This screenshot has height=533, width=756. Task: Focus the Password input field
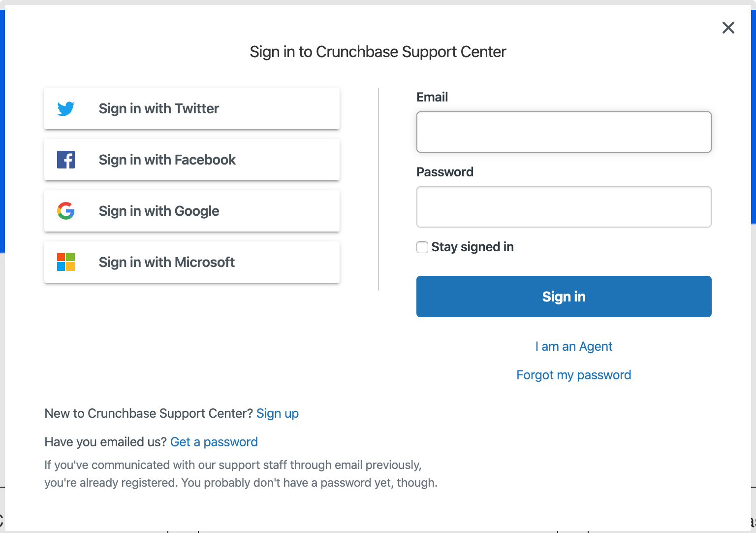tap(564, 207)
